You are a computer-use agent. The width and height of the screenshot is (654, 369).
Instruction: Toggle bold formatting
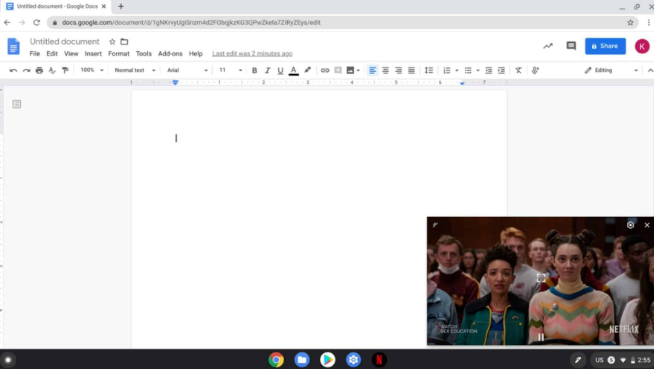point(254,70)
